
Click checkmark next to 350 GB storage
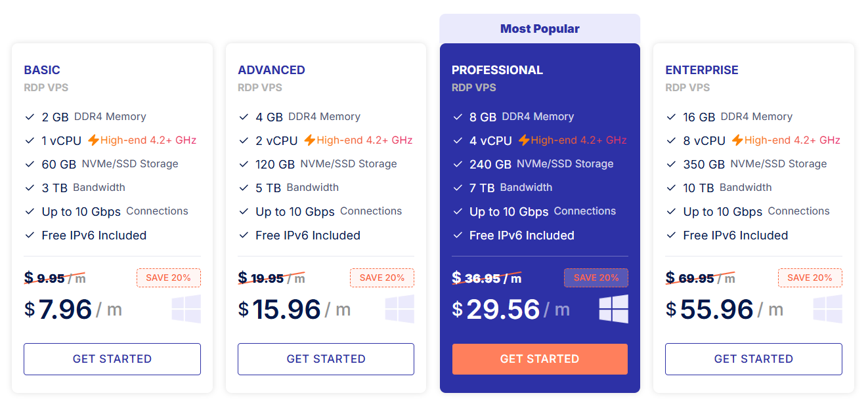[x=671, y=164]
